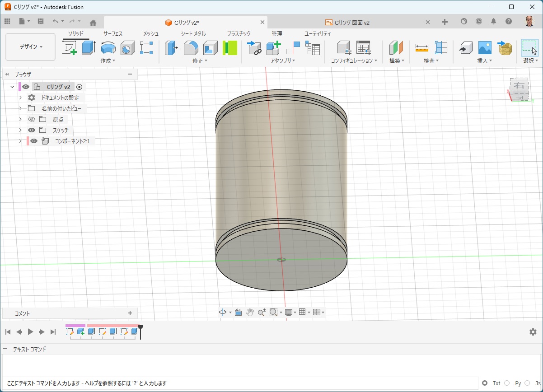Click the Create Sketch tool icon
Image resolution: width=543 pixels, height=392 pixels.
click(70, 47)
